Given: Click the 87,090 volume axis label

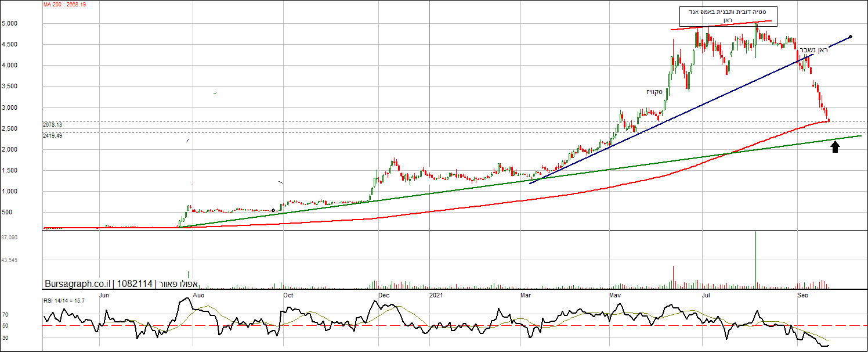Looking at the screenshot, I should [9, 238].
